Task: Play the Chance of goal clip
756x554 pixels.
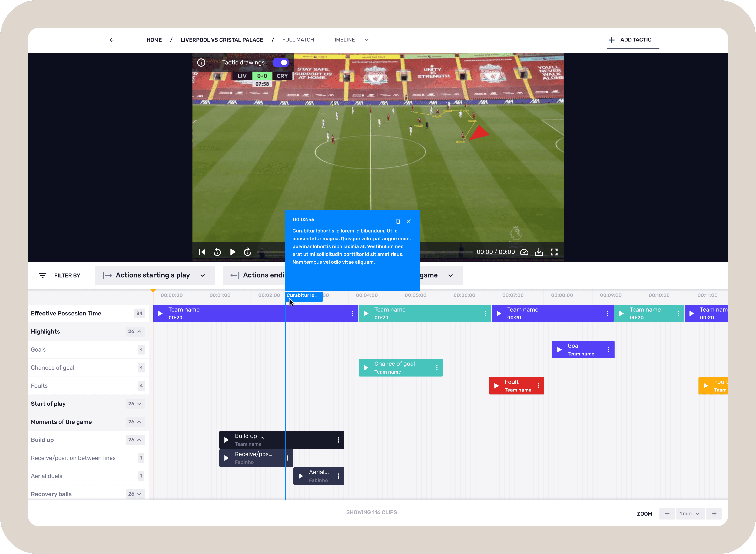Action: tap(366, 368)
